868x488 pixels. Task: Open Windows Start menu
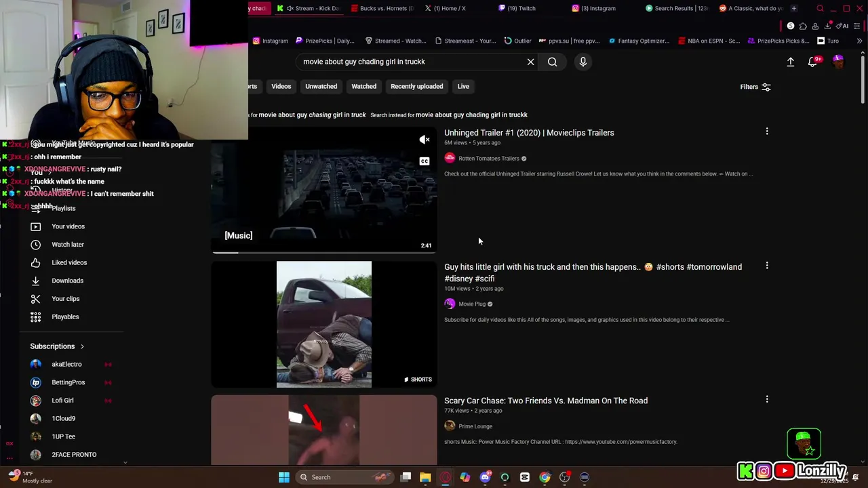(x=284, y=477)
